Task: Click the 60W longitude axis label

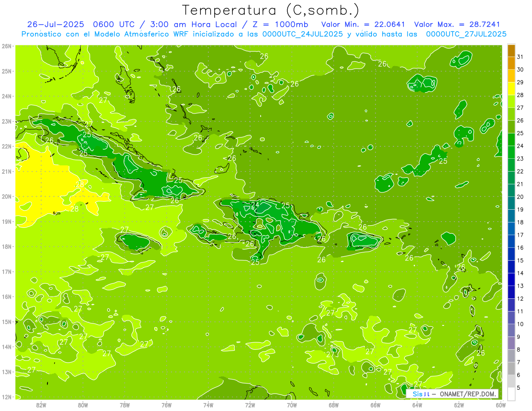Action: pos(501,405)
